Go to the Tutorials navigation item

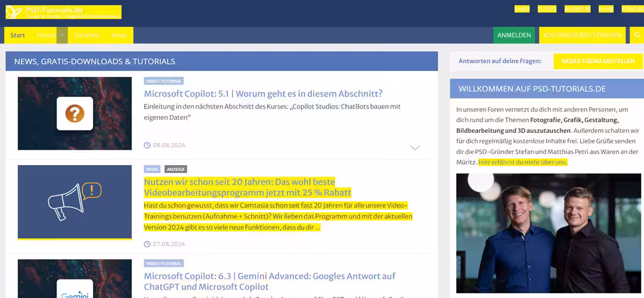click(86, 35)
